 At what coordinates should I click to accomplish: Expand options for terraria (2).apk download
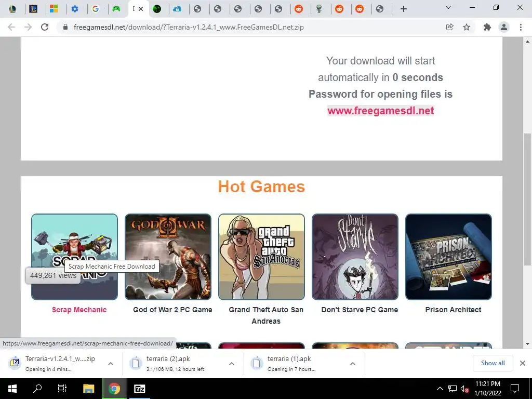coord(232,363)
